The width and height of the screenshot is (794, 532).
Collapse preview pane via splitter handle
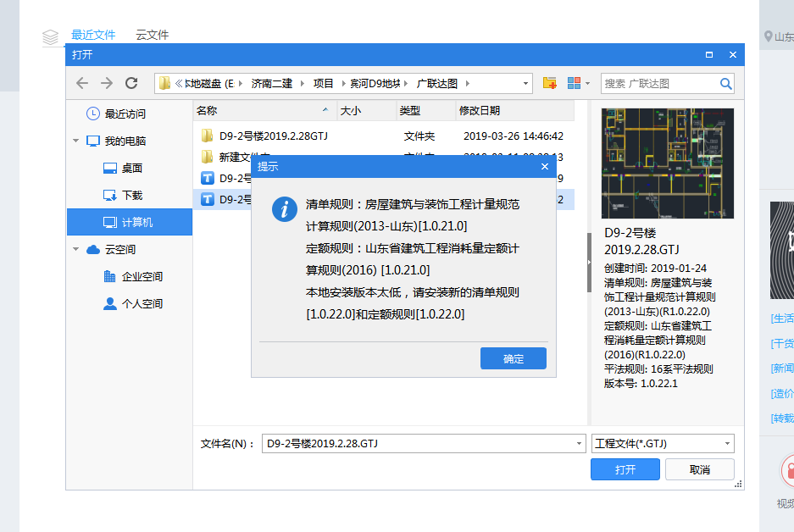click(x=589, y=263)
